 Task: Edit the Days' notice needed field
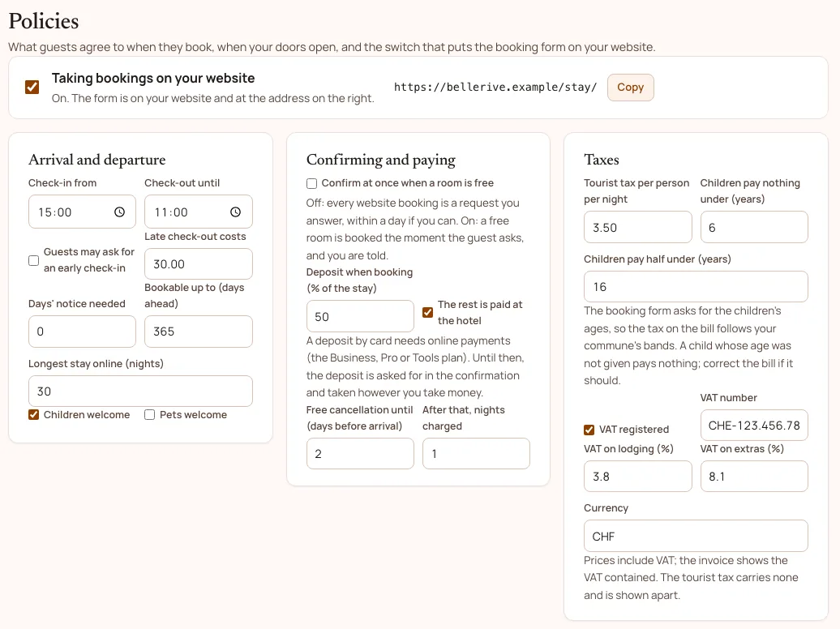tap(82, 331)
